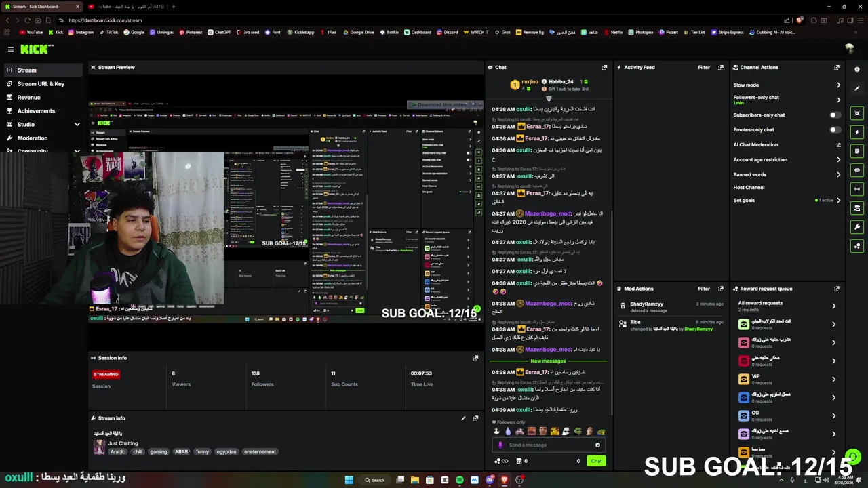Open the chat shop icon
The width and height of the screenshot is (868, 488).
coord(521,461)
